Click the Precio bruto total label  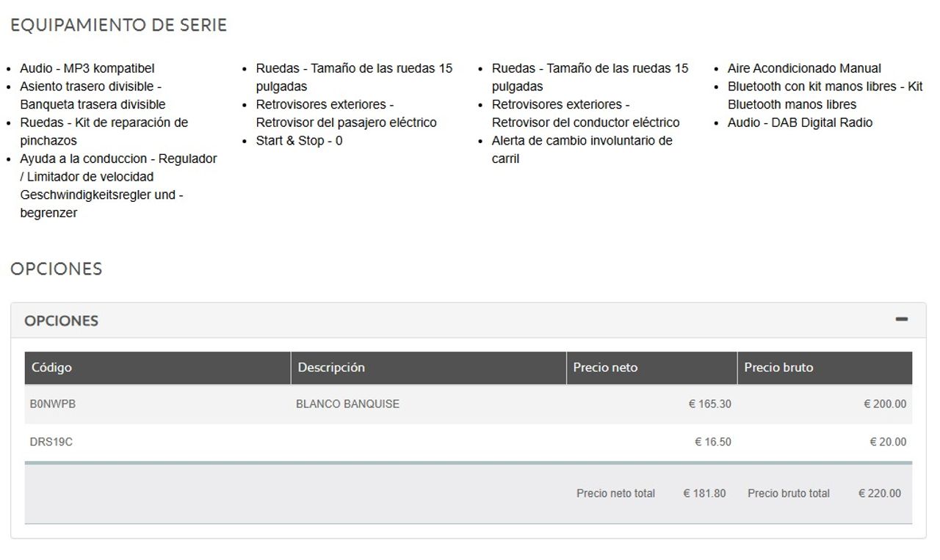click(x=789, y=493)
